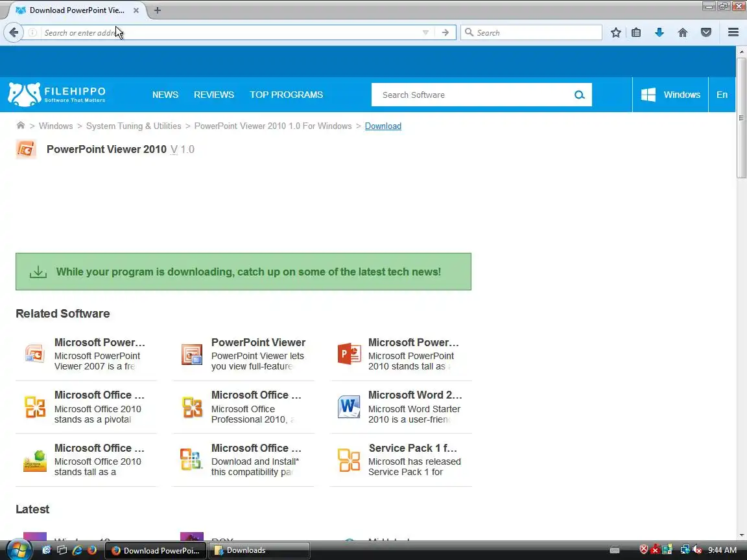Click the PowerPoint Viewer 2010 app icon
Screen dimensions: 747x560
click(x=26, y=149)
